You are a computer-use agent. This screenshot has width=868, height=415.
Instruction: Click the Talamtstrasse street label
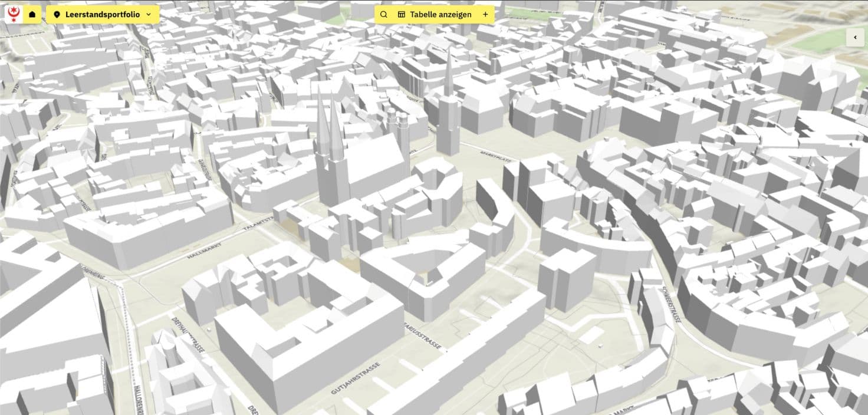tap(259, 226)
